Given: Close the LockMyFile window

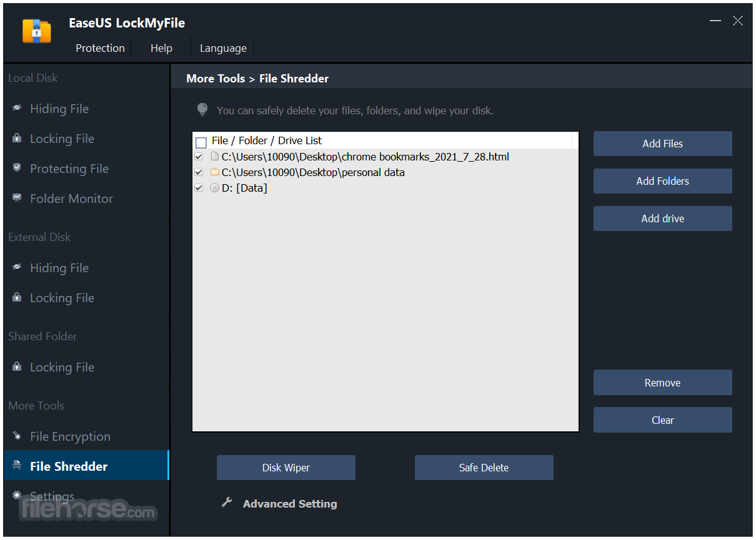Looking at the screenshot, I should click(x=738, y=21).
